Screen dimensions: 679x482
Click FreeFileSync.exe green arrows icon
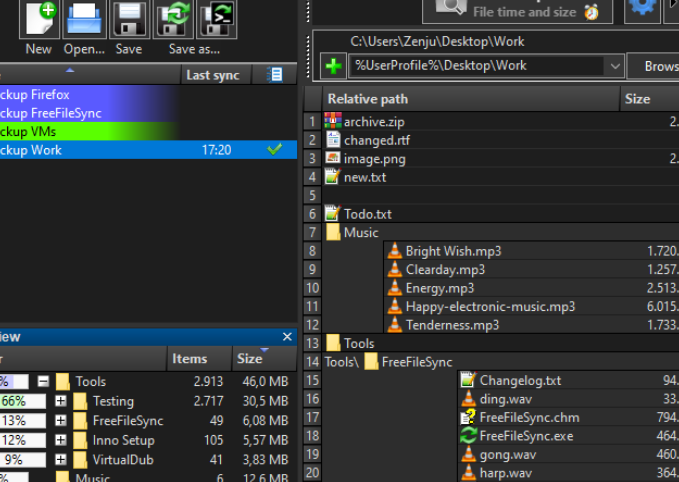(469, 436)
